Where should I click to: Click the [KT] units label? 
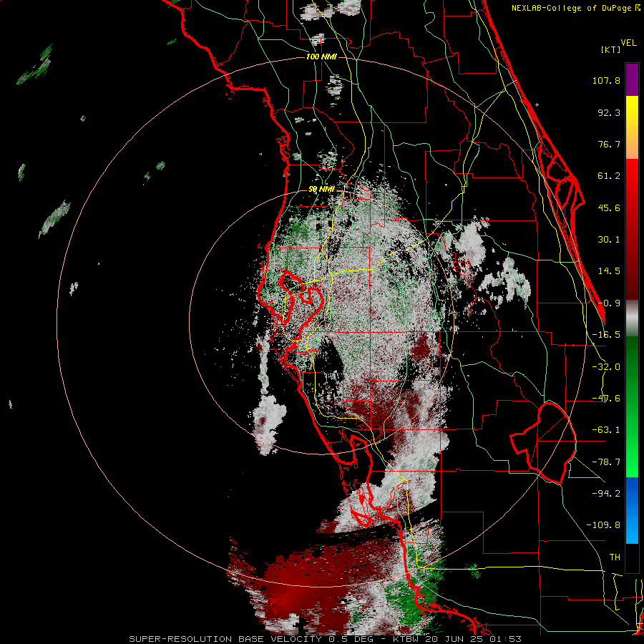[x=610, y=49]
